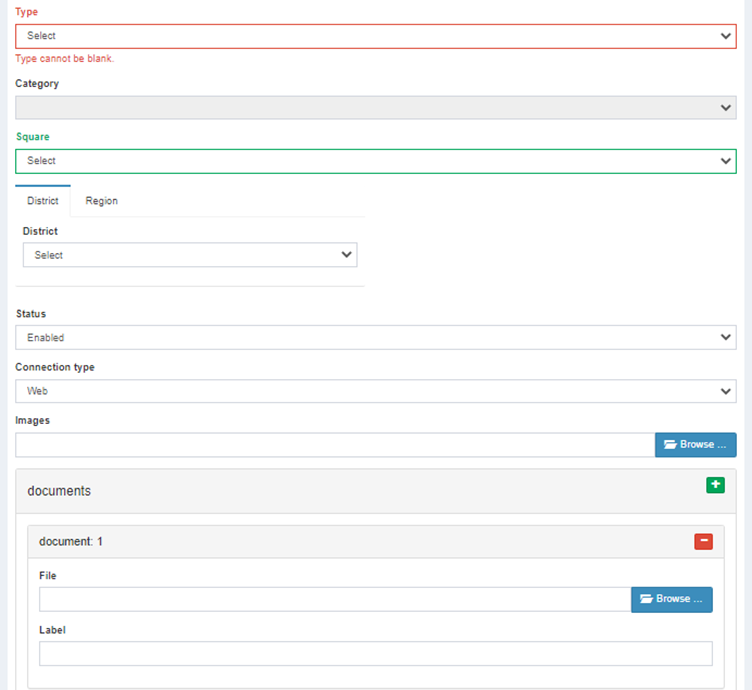Click Browse button for Images

coord(695,445)
